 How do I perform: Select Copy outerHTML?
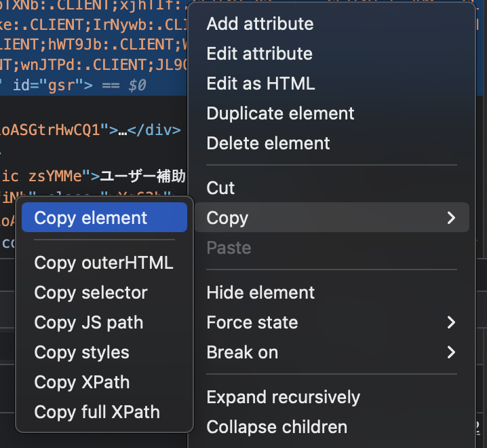104,263
